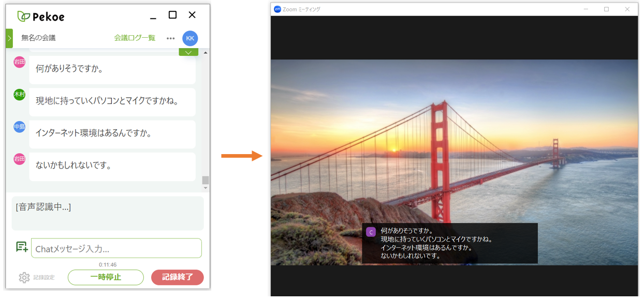Click the KK user avatar
Viewport: 644px width, 302px height.
click(x=190, y=38)
